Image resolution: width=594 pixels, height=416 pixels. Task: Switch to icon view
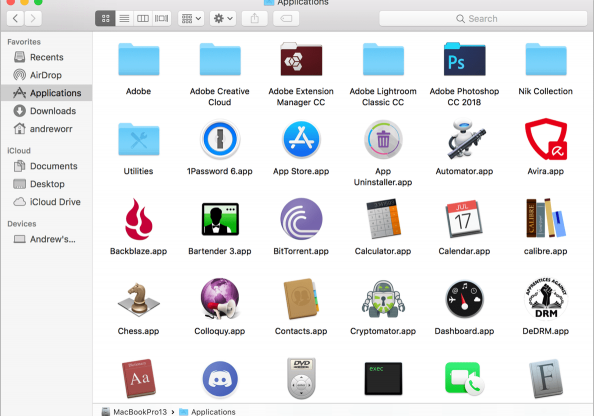click(x=105, y=18)
